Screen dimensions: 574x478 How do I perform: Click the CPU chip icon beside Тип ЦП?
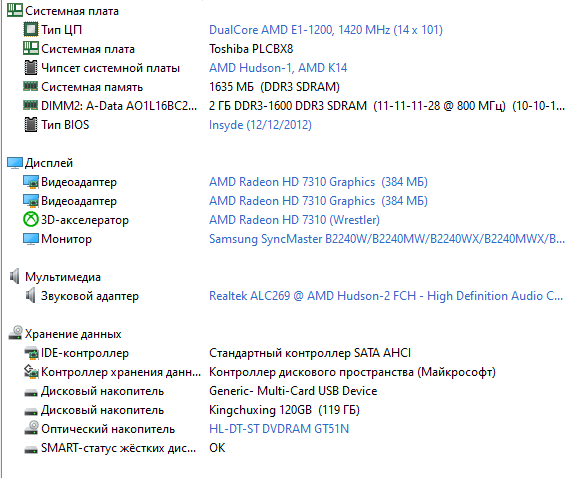pos(31,30)
